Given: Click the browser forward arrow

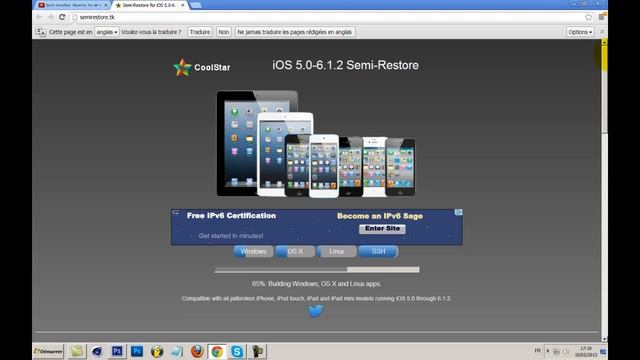Looking at the screenshot, I should [x=51, y=17].
